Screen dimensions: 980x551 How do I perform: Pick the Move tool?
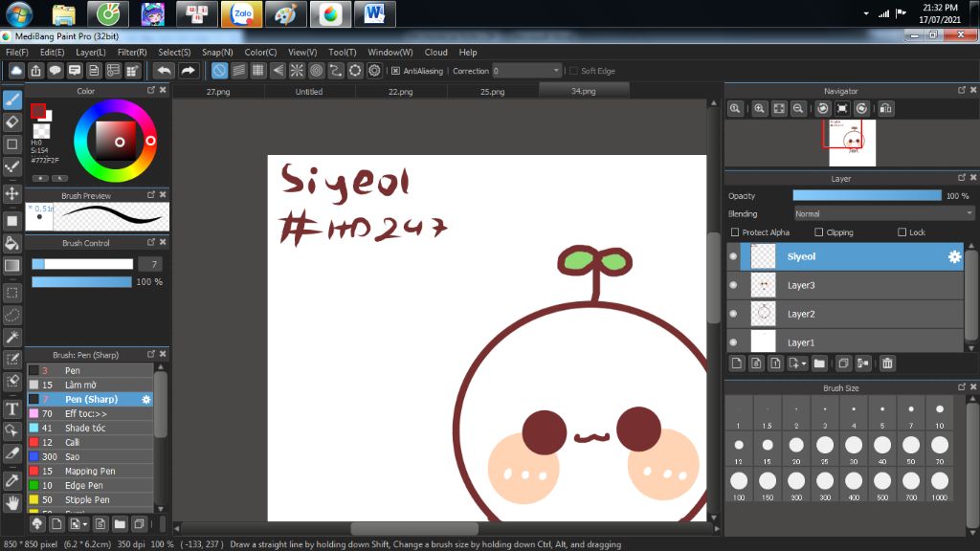coord(11,193)
